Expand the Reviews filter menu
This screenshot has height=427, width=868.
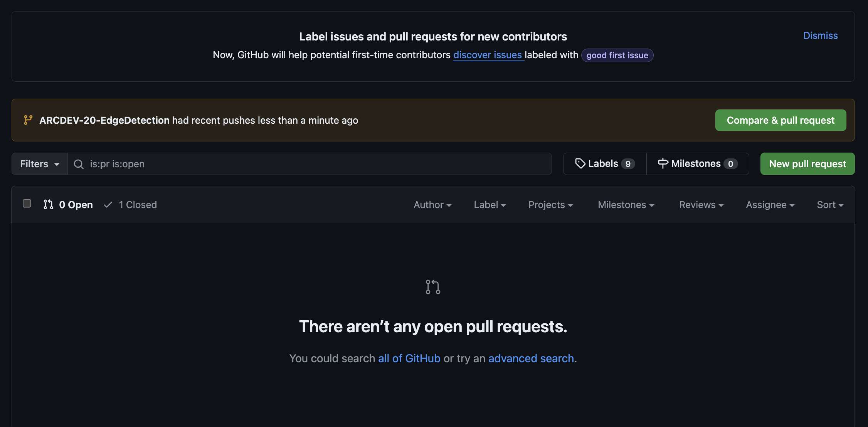[x=701, y=205]
